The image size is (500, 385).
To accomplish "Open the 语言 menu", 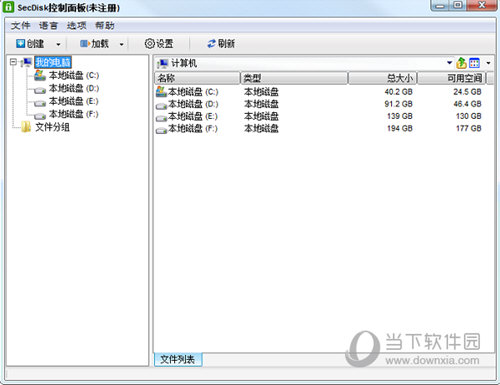I will click(48, 25).
